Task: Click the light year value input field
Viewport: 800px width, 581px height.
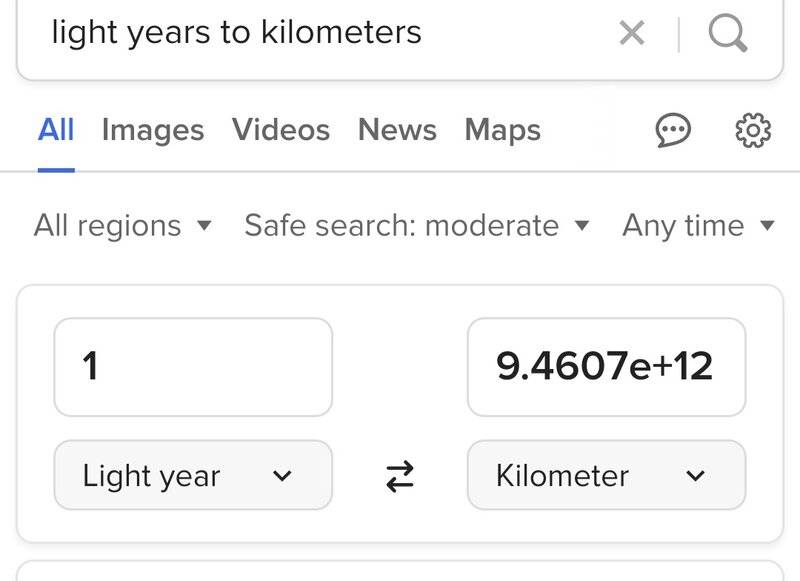Action: 192,367
